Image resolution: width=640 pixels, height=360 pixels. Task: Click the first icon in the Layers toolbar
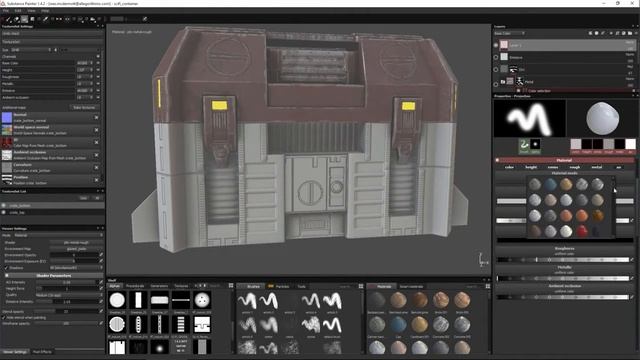[x=591, y=33]
